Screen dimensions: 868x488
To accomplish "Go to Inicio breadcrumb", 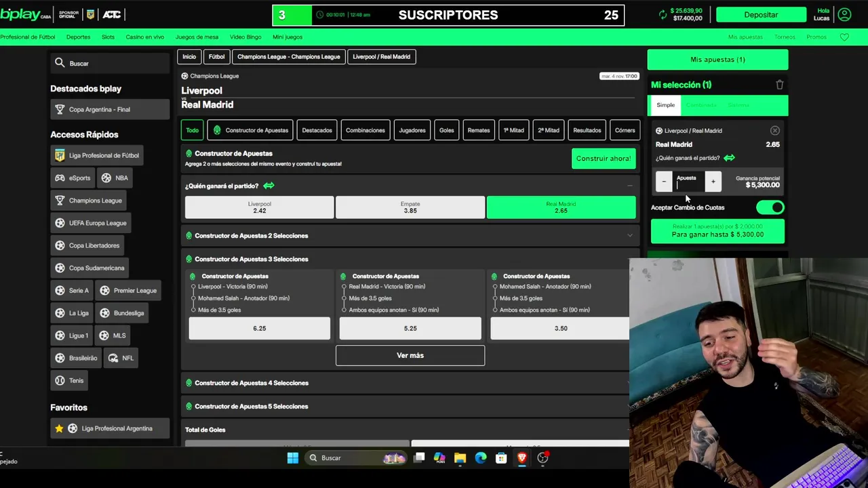I will coord(189,57).
